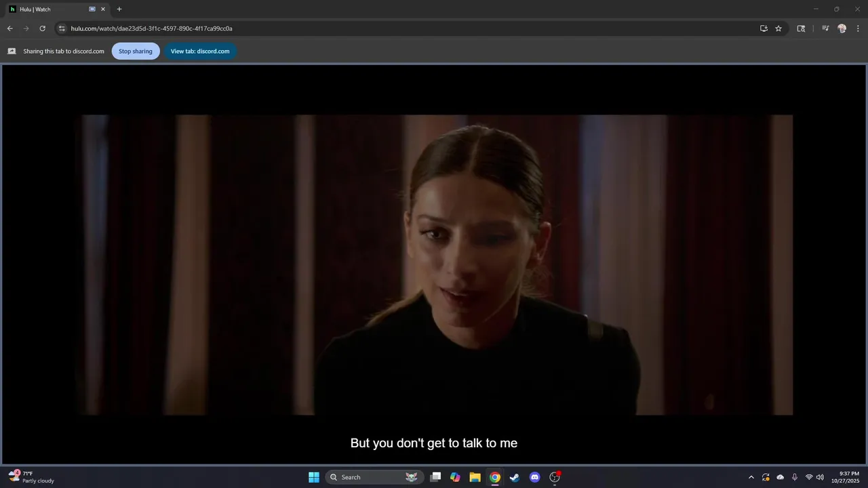Viewport: 868px width, 488px height.
Task: Click the Stop sharing button
Action: 136,52
